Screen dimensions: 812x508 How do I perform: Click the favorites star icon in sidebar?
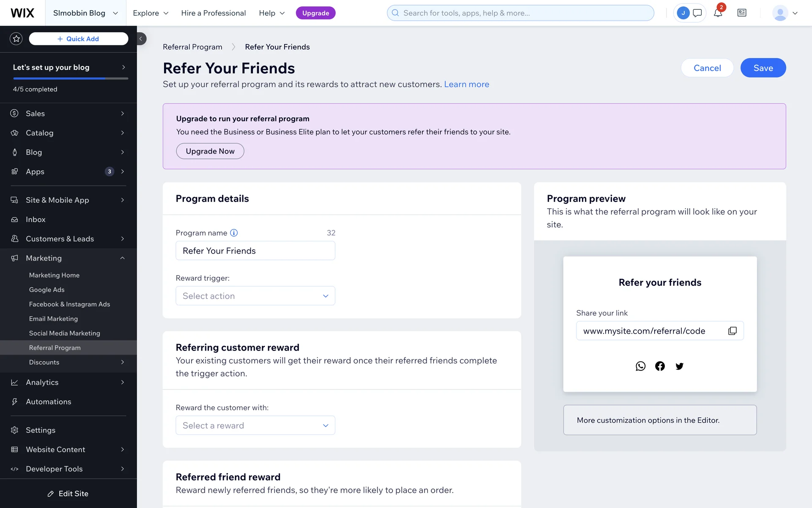[16, 39]
